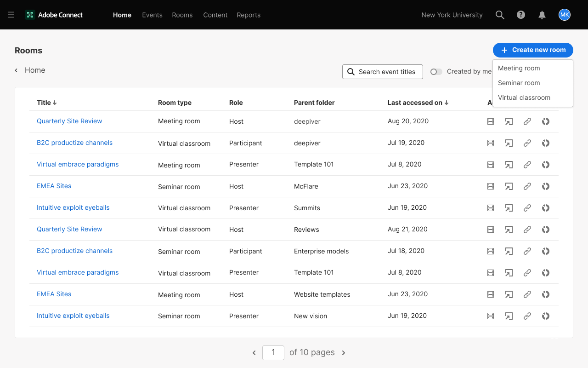
Task: Click the Parent folder column header
Action: pyautogui.click(x=314, y=103)
